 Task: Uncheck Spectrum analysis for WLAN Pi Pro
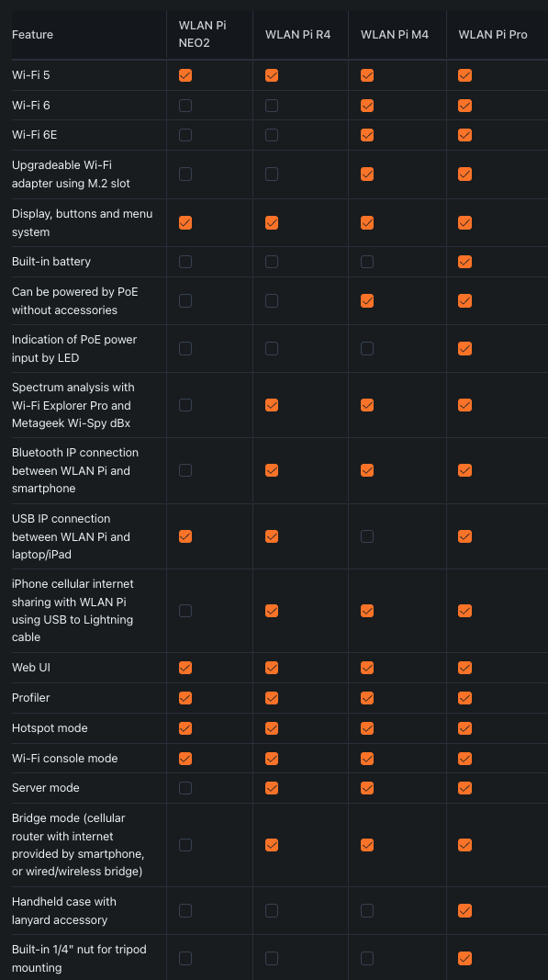(464, 405)
